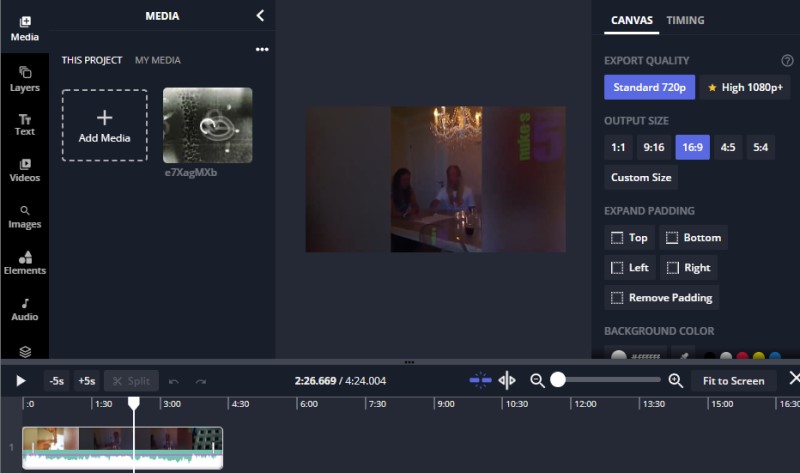The width and height of the screenshot is (800, 473).
Task: Set output size to 5:4
Action: coord(761,147)
